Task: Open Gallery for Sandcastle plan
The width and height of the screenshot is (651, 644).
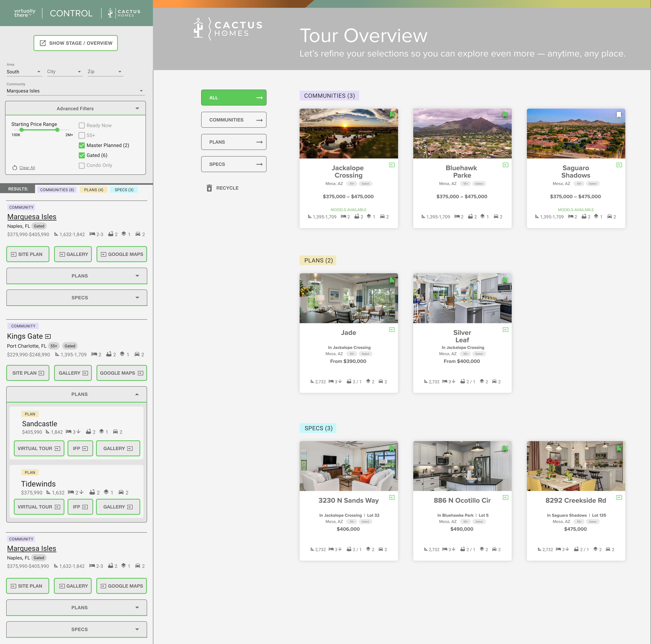Action: (x=118, y=449)
